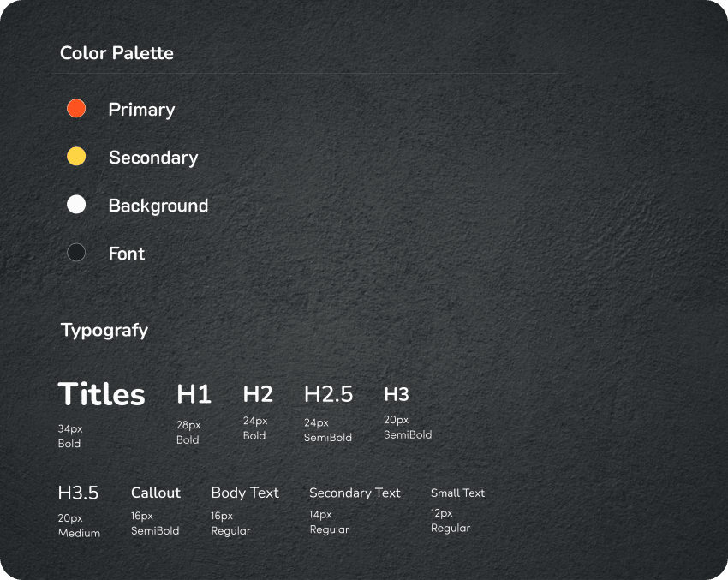Choose the dark Font color swatch
Viewport: 728px width, 580px height.
coord(76,252)
